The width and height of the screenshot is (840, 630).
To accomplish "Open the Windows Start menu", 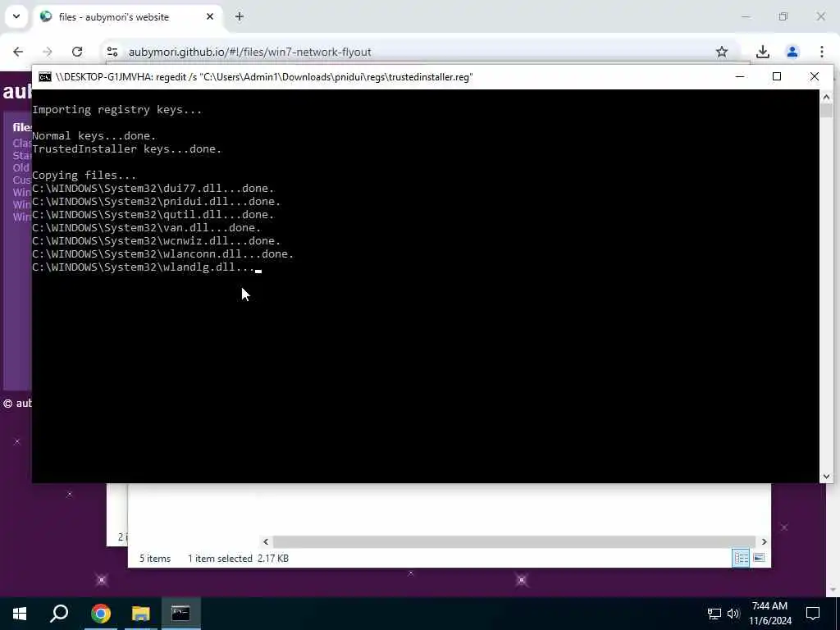I will click(x=20, y=614).
